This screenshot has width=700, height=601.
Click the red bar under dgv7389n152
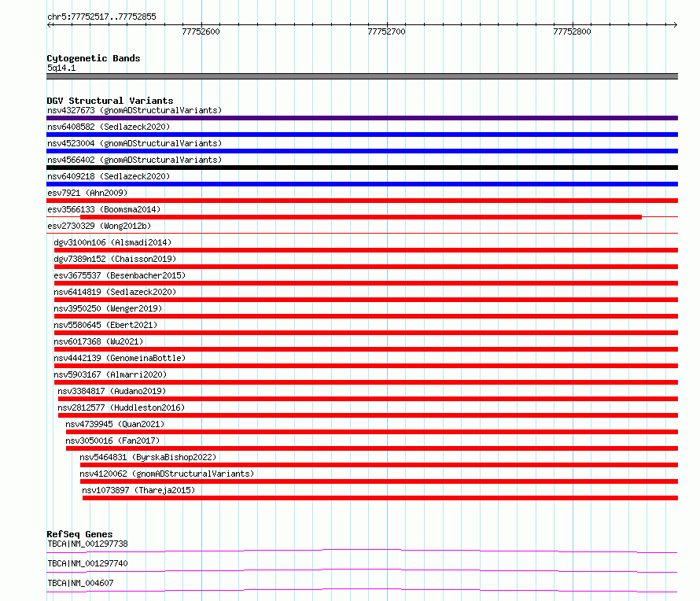[x=366, y=267]
